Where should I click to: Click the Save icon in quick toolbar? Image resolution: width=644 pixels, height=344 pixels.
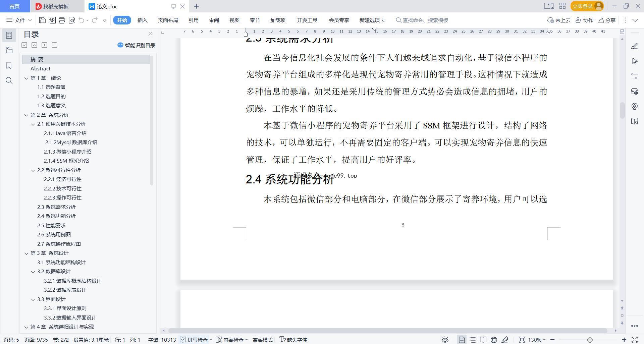coord(42,20)
